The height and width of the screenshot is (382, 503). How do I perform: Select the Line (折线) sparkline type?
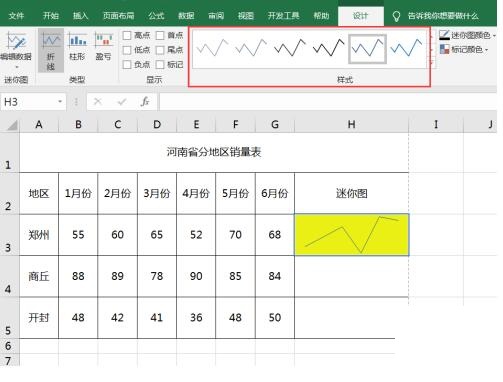(x=51, y=50)
